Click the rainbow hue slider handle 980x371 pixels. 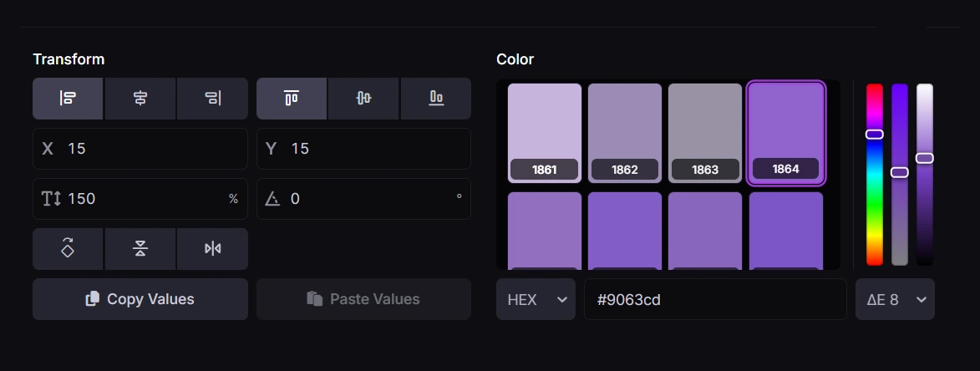[875, 135]
